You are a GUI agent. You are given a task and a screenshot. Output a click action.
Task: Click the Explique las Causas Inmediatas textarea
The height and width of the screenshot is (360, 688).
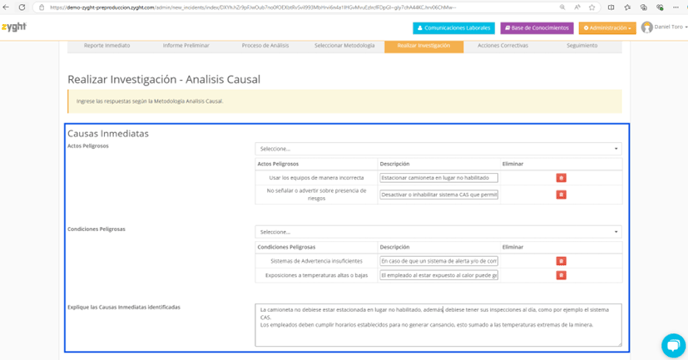click(438, 325)
